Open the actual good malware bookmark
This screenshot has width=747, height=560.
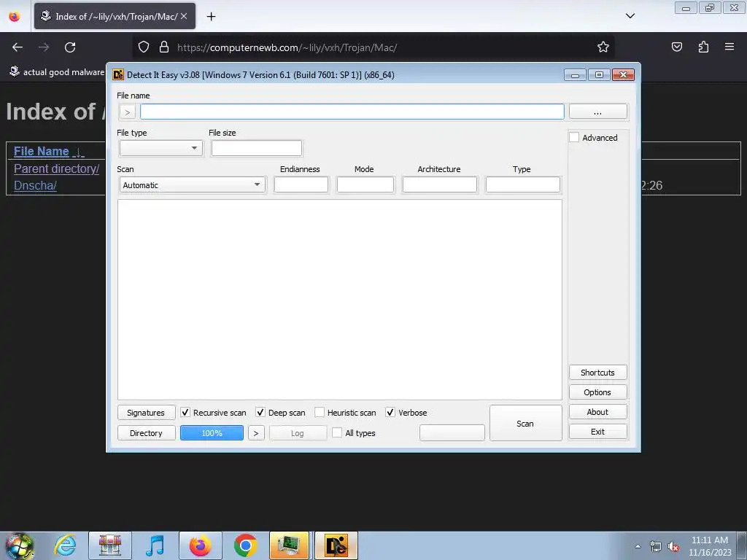(57, 72)
